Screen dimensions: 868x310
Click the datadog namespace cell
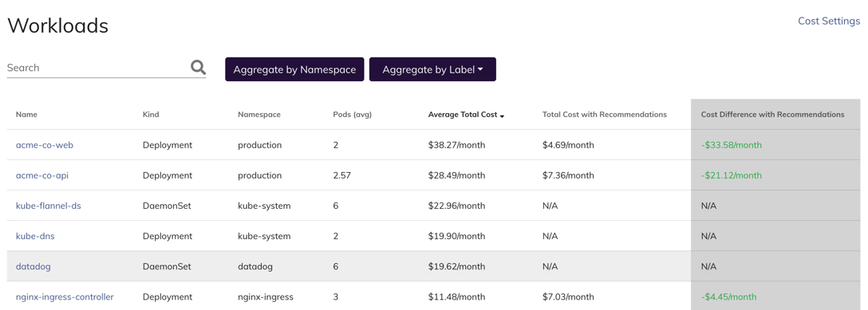(x=255, y=266)
